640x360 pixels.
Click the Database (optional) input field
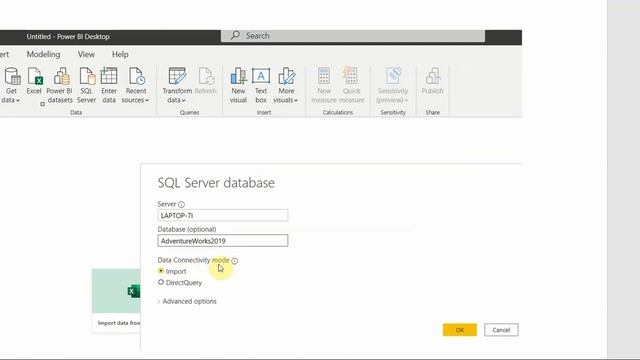(223, 241)
